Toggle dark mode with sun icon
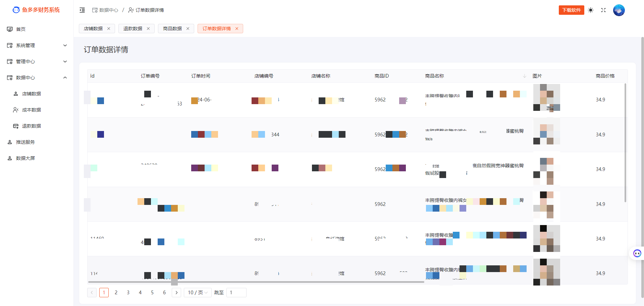 [x=591, y=10]
